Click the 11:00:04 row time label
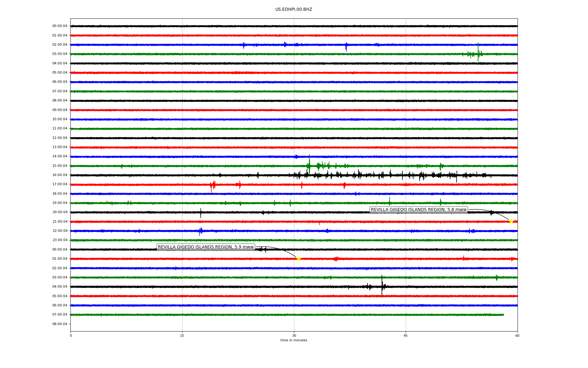This screenshot has width=588, height=368. pos(60,128)
